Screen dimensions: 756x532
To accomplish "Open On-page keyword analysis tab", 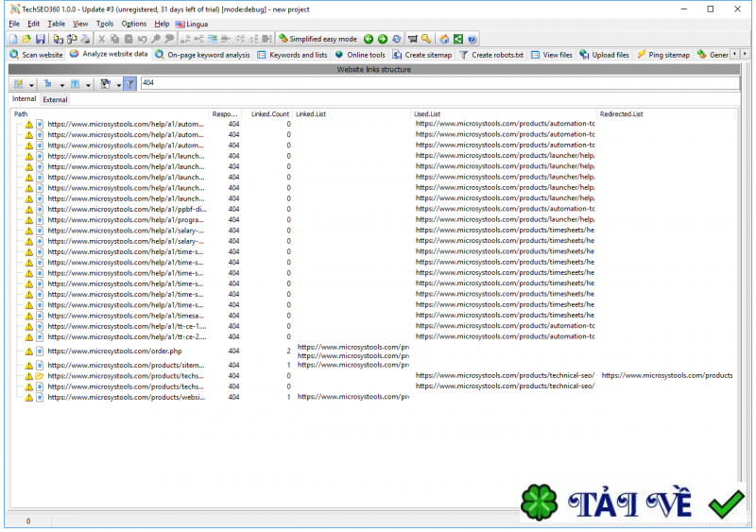I will coord(202,55).
